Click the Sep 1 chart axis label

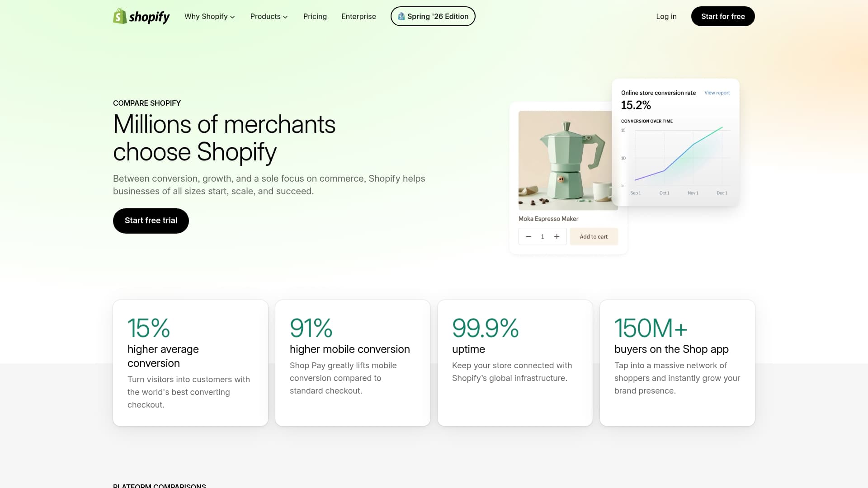click(x=635, y=193)
